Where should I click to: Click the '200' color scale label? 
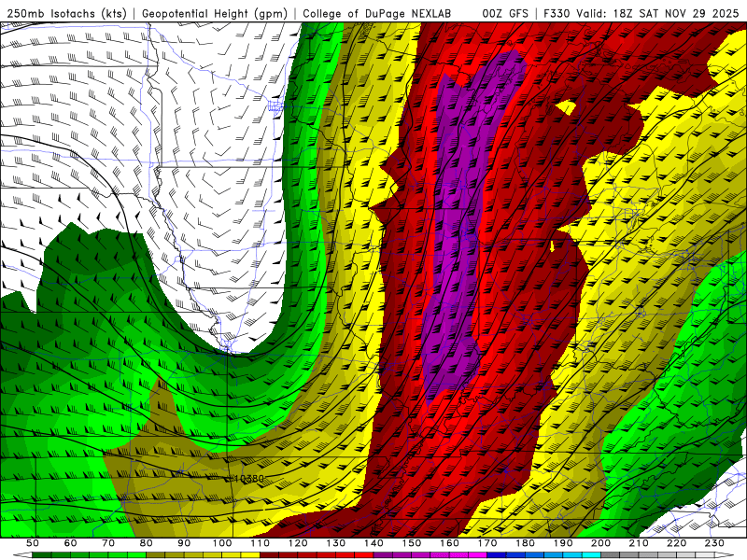600,543
